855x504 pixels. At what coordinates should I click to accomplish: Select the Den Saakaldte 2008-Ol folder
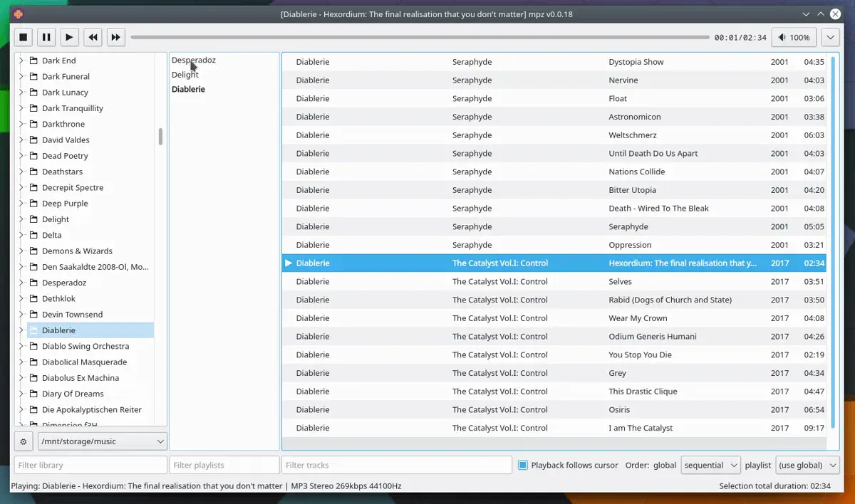95,267
